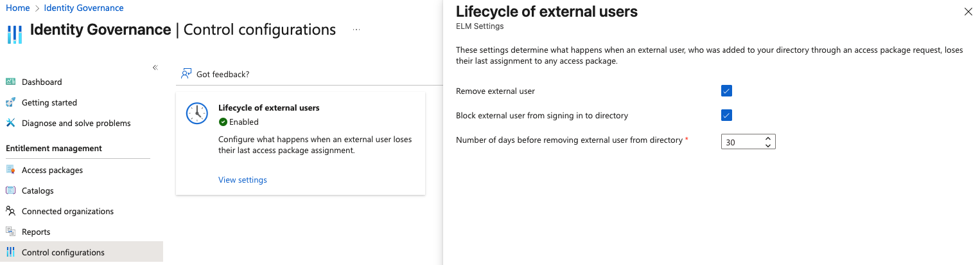Click the Dashboard icon in sidebar
This screenshot has width=980, height=265.
pyautogui.click(x=10, y=82)
